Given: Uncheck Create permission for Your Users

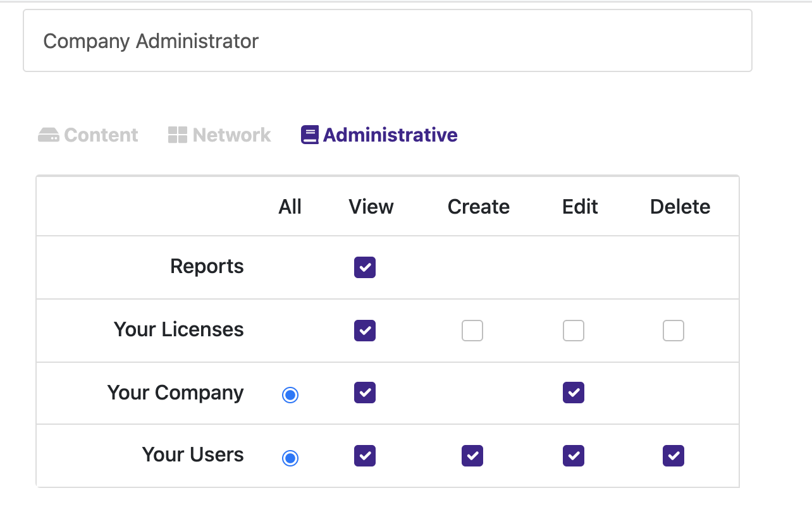Looking at the screenshot, I should click(472, 456).
